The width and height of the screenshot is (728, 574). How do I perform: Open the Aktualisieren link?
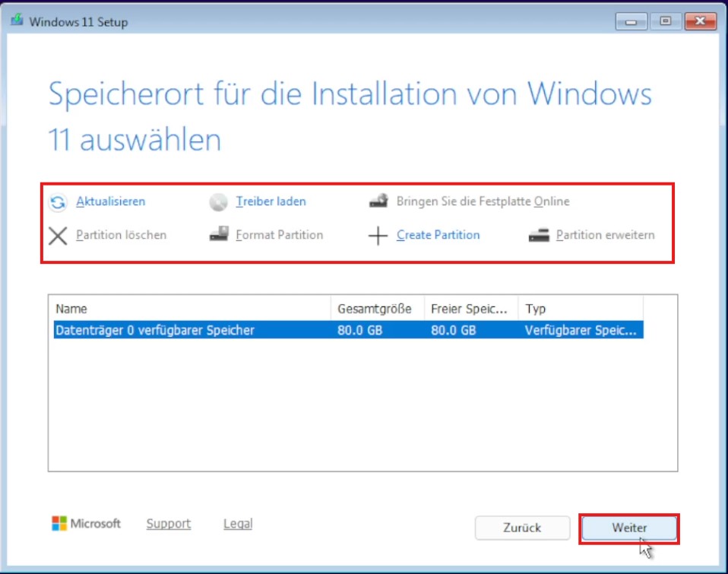point(110,201)
